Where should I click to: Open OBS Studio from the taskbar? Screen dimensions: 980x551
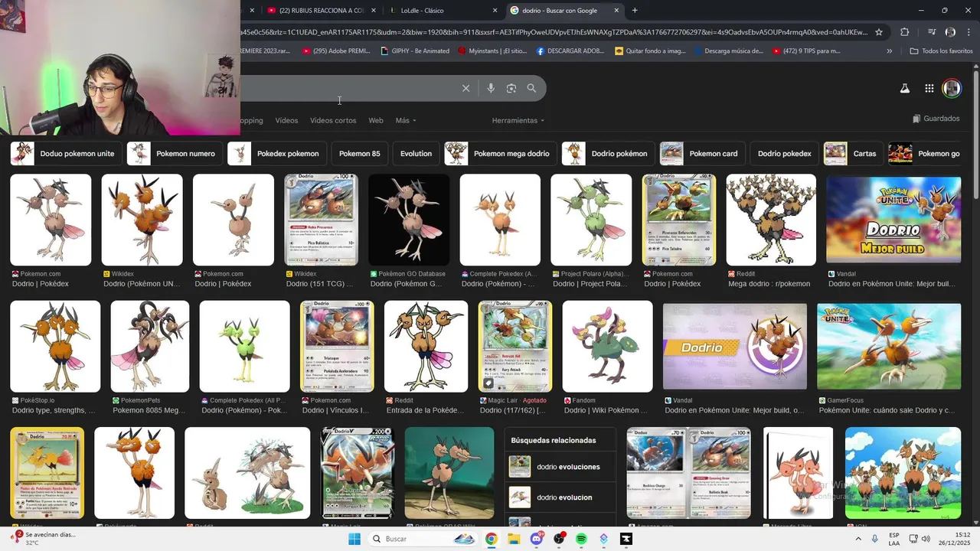(x=559, y=539)
